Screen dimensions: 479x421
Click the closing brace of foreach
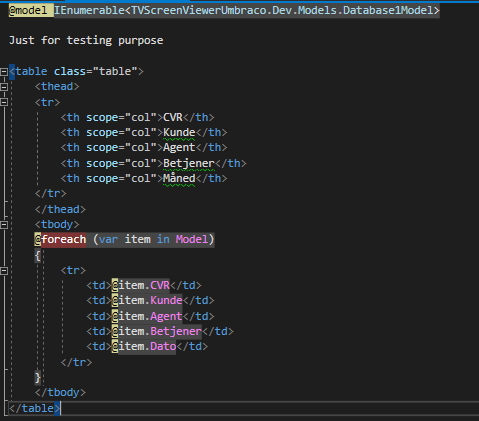(x=38, y=378)
